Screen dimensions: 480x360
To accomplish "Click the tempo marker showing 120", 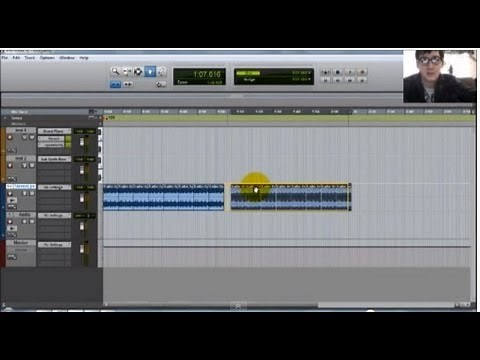I will 111,118.
